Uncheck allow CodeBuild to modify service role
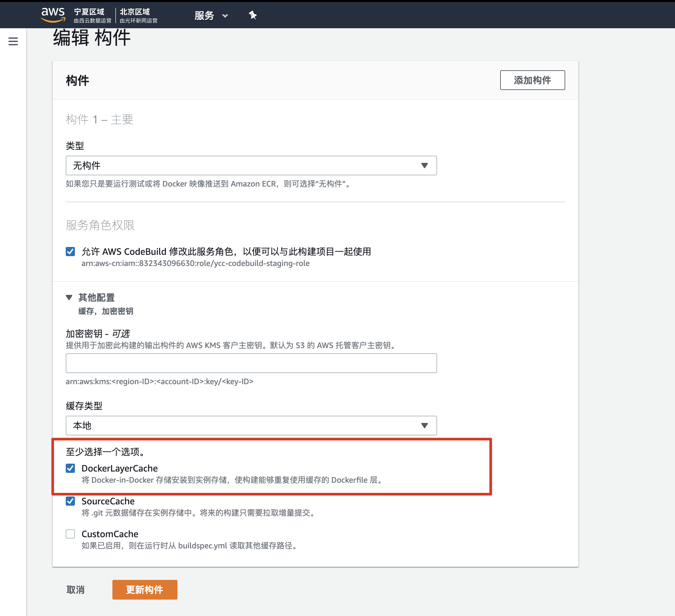This screenshot has height=616, width=675. click(70, 251)
